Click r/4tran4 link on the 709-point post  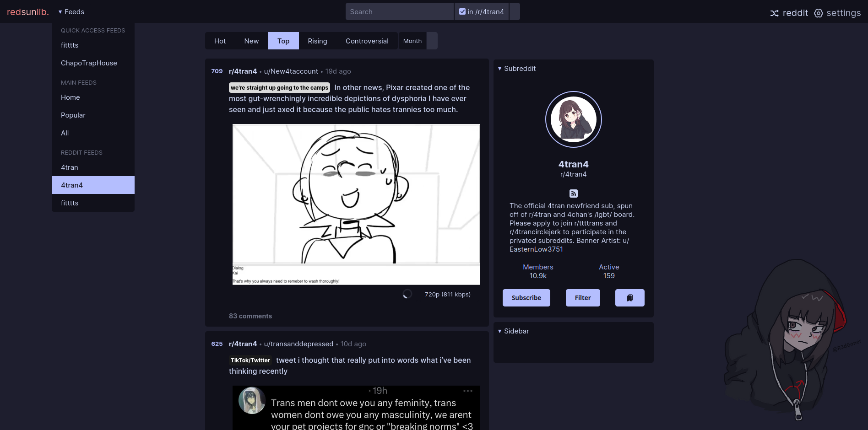pos(243,71)
